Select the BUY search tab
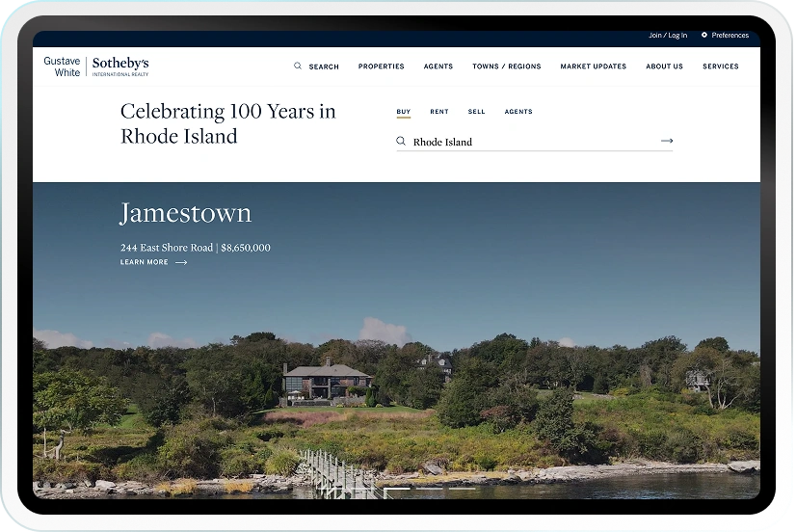The width and height of the screenshot is (796, 532). pyautogui.click(x=404, y=112)
